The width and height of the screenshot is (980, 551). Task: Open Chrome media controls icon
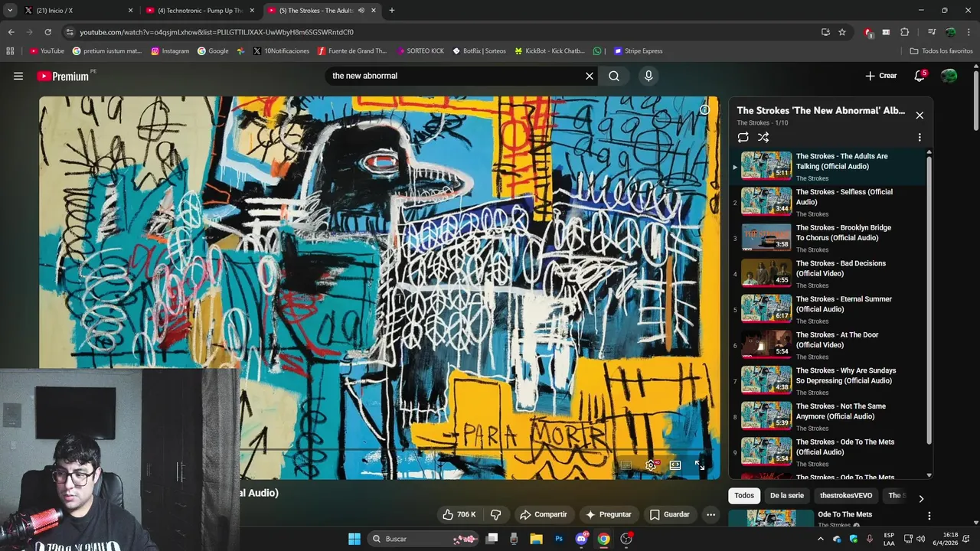click(x=932, y=32)
